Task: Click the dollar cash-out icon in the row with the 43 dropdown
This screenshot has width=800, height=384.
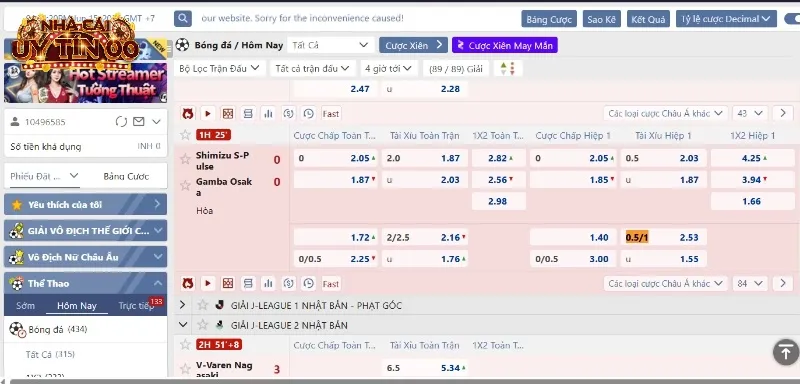Action: click(288, 113)
